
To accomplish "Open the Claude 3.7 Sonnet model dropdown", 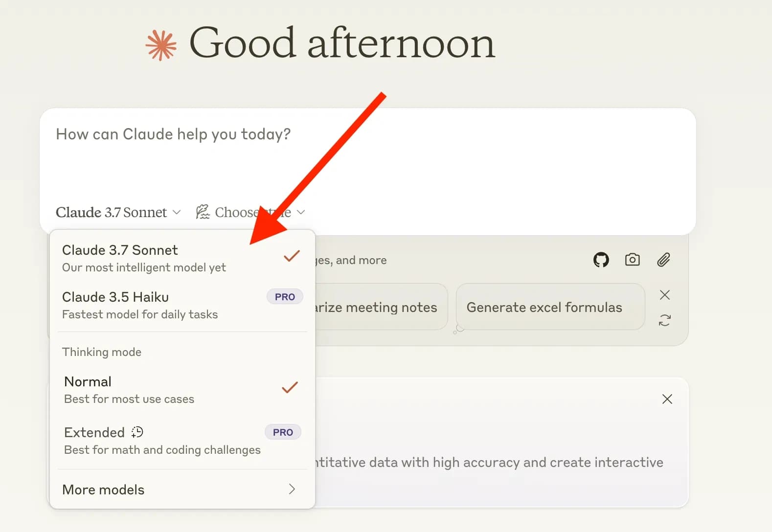I will (118, 212).
